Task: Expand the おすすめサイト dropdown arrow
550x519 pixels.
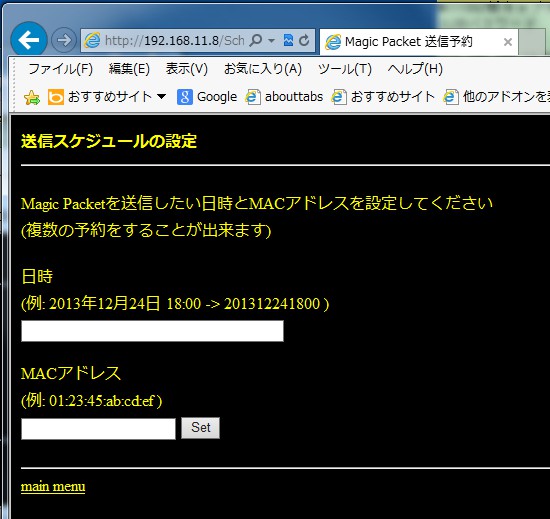Action: pyautogui.click(x=161, y=96)
